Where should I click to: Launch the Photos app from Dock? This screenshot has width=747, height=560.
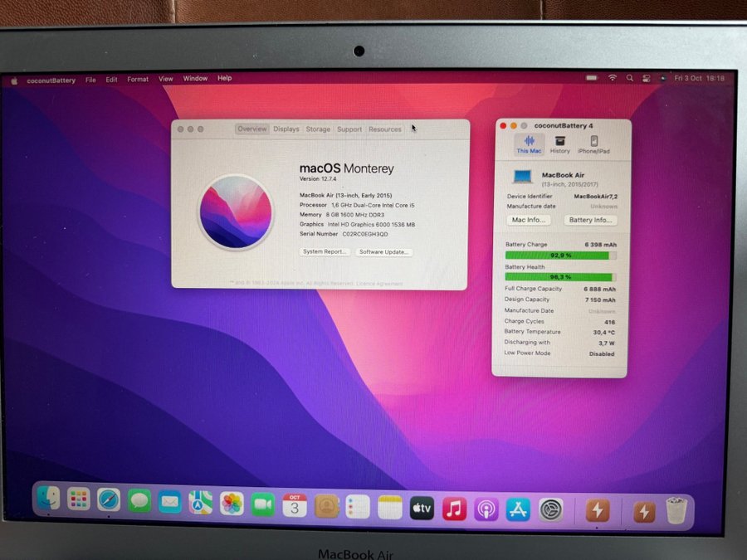(x=232, y=503)
